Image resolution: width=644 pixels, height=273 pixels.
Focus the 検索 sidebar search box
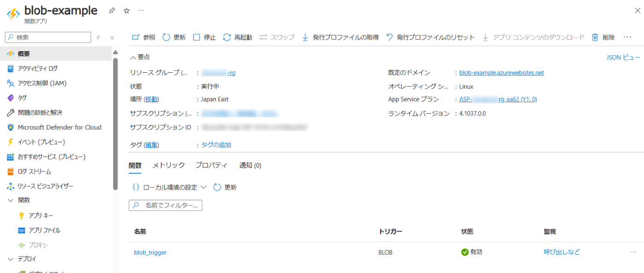[48, 37]
